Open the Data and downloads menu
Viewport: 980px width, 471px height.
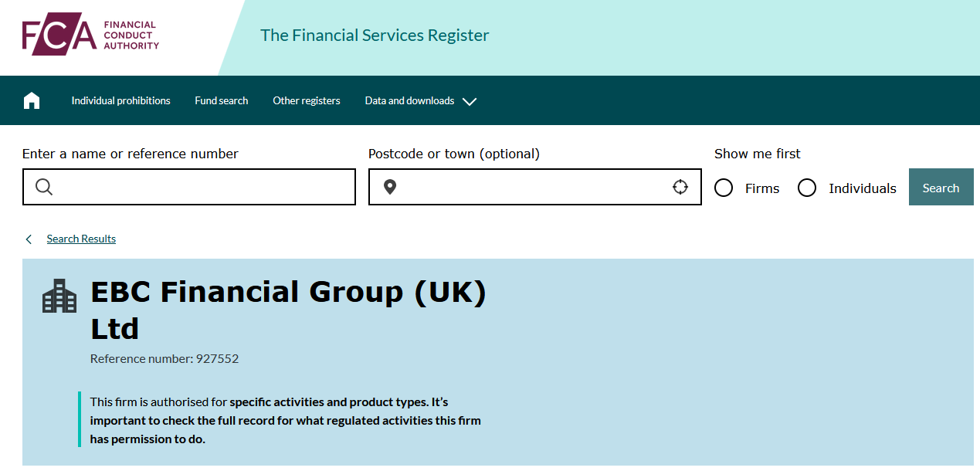point(409,100)
